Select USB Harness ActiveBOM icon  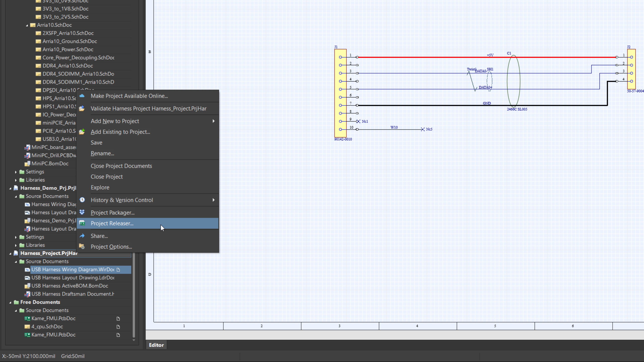28,286
